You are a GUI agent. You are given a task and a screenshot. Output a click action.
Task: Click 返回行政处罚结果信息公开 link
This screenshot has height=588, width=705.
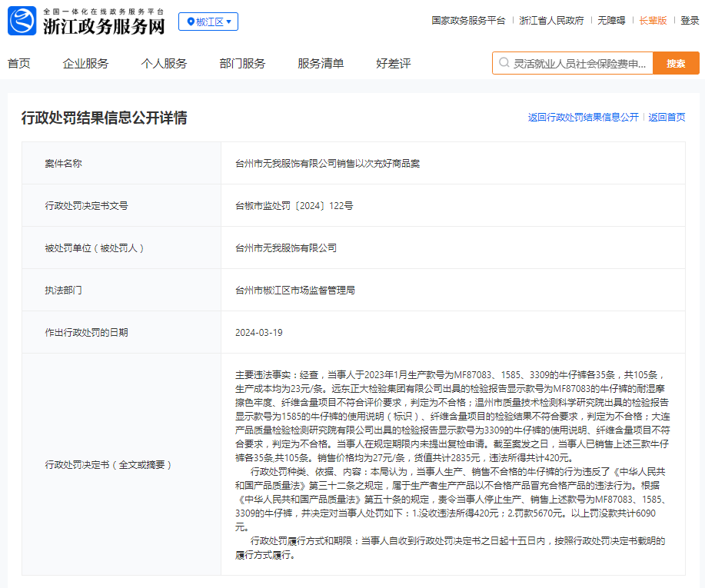click(584, 118)
